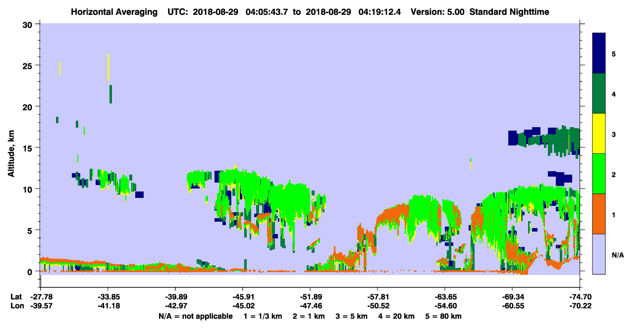644x330 pixels.
Task: Click the dark blue color bar segment labeled 5
Action: point(599,53)
